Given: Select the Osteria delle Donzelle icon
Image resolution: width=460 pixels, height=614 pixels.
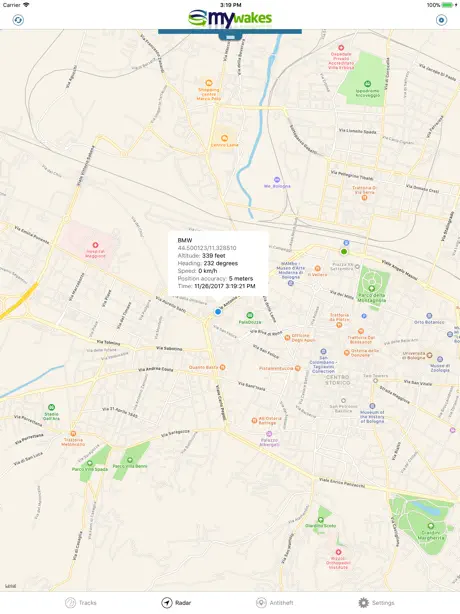Looking at the screenshot, I should coord(346,353).
